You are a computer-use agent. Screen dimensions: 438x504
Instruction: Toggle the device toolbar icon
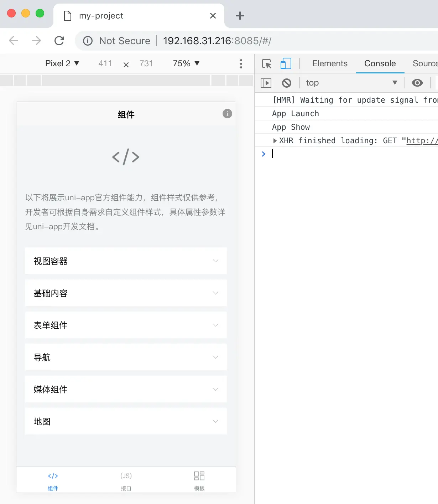286,63
